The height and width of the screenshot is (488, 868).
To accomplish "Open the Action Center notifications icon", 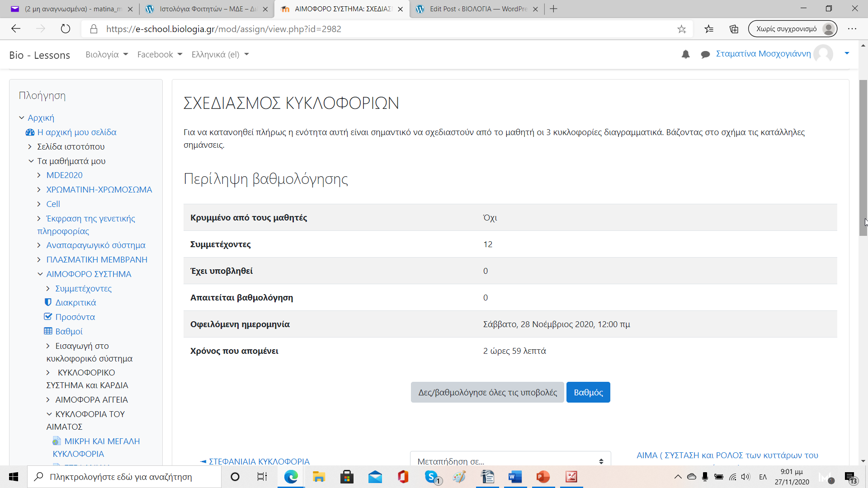I will coord(851,477).
